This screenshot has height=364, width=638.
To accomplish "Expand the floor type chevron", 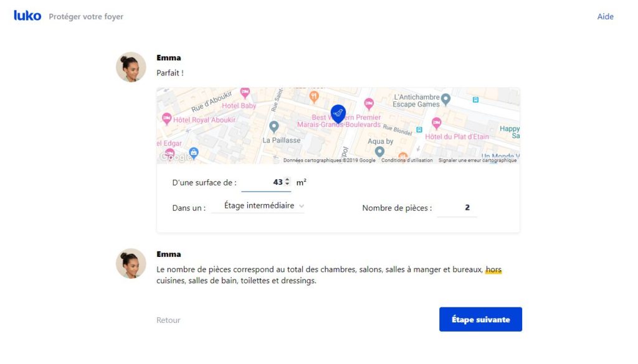I will [302, 206].
